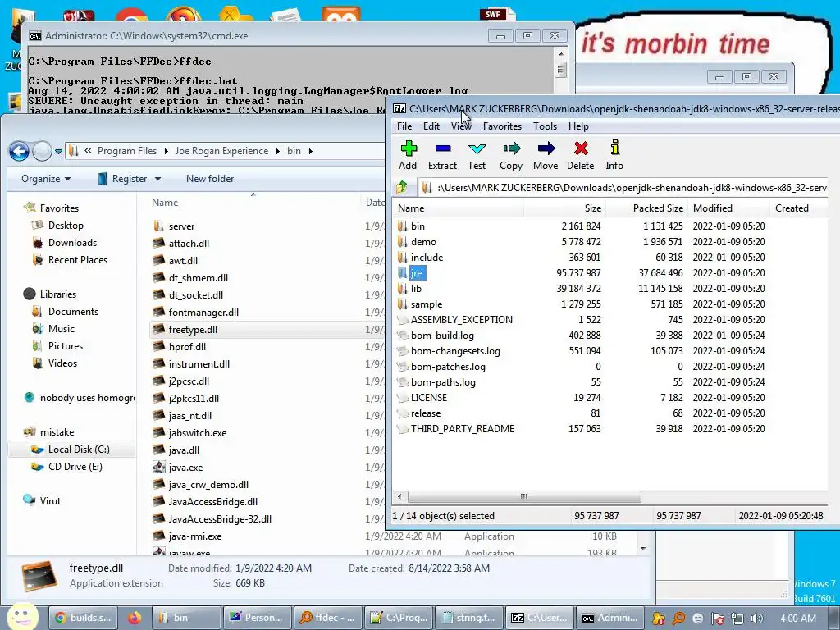Open the Videos library
Image resolution: width=840 pixels, height=630 pixels.
pyautogui.click(x=62, y=363)
